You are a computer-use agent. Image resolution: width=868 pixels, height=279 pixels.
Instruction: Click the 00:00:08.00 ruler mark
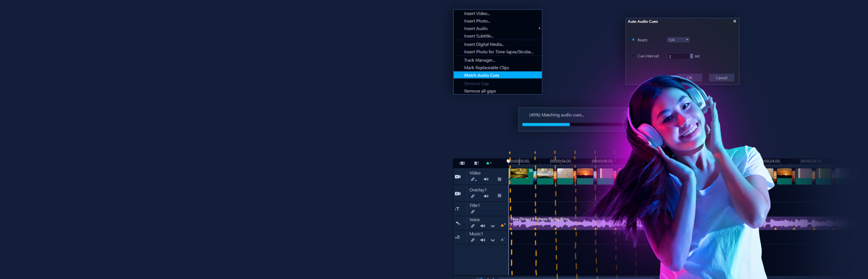click(x=602, y=161)
